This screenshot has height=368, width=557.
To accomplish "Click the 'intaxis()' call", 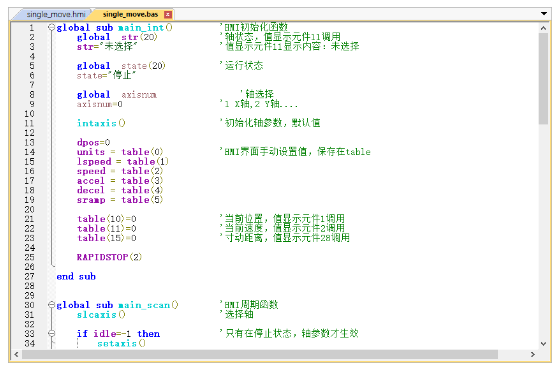I will coord(101,123).
